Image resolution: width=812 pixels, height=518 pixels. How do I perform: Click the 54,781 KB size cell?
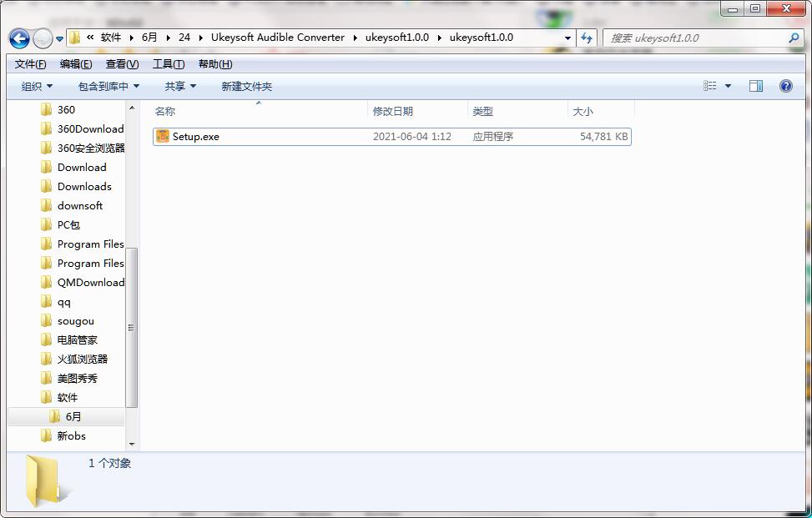(x=604, y=137)
